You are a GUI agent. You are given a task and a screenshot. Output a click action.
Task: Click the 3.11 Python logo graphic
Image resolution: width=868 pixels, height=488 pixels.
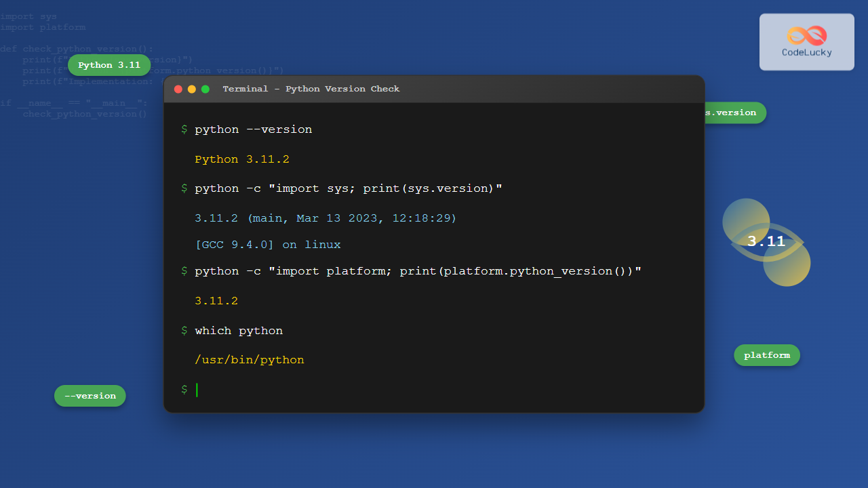pos(766,242)
